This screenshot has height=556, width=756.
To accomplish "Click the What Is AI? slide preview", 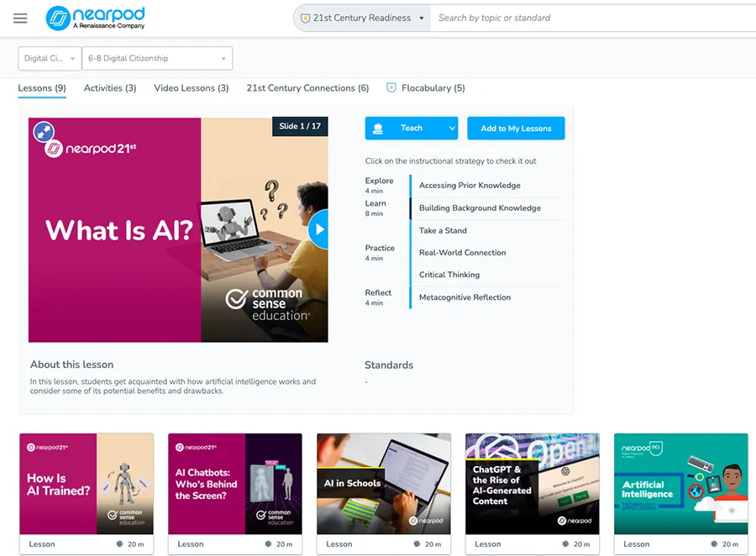I will [x=178, y=230].
